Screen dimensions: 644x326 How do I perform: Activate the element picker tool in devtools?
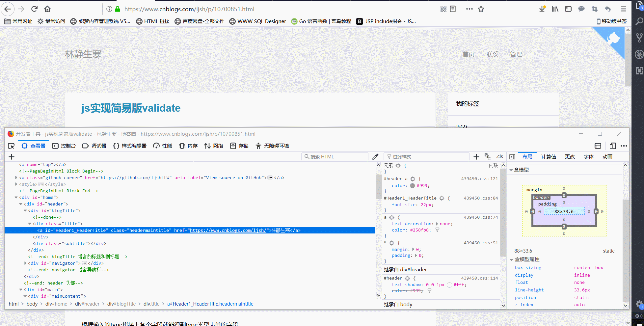[11, 146]
